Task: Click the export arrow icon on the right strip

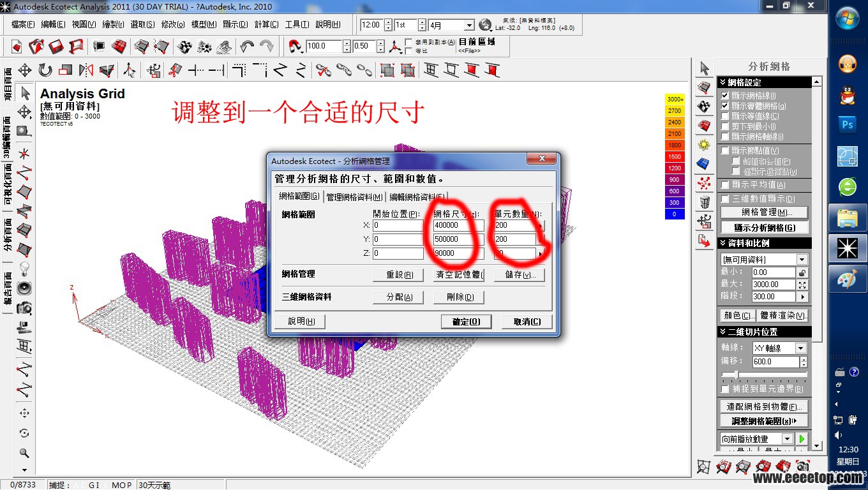Action: click(x=704, y=241)
